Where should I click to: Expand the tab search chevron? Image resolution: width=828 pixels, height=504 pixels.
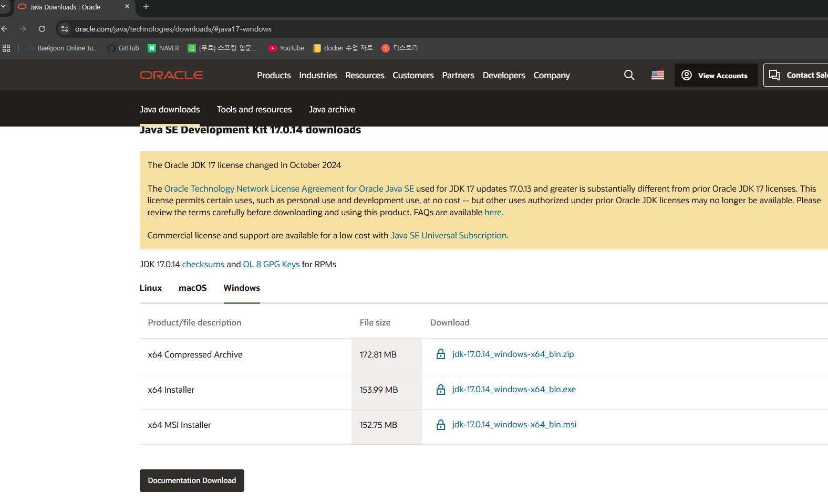pyautogui.click(x=3, y=7)
